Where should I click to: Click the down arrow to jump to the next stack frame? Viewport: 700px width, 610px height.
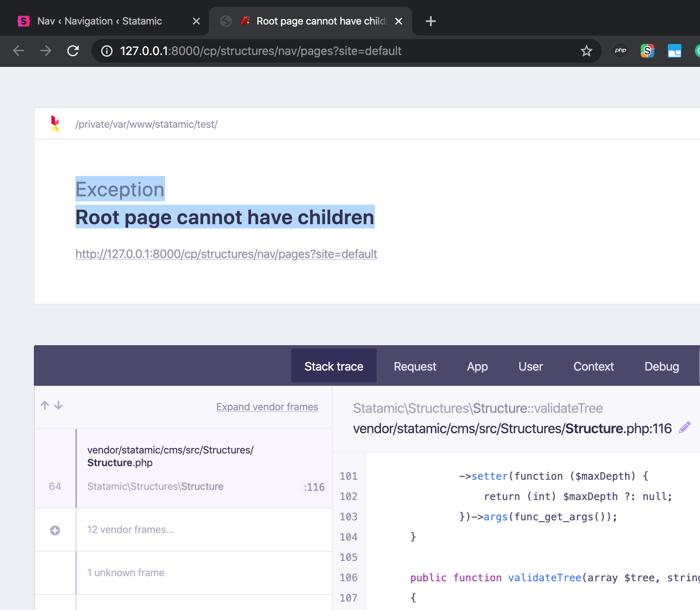[x=58, y=405]
